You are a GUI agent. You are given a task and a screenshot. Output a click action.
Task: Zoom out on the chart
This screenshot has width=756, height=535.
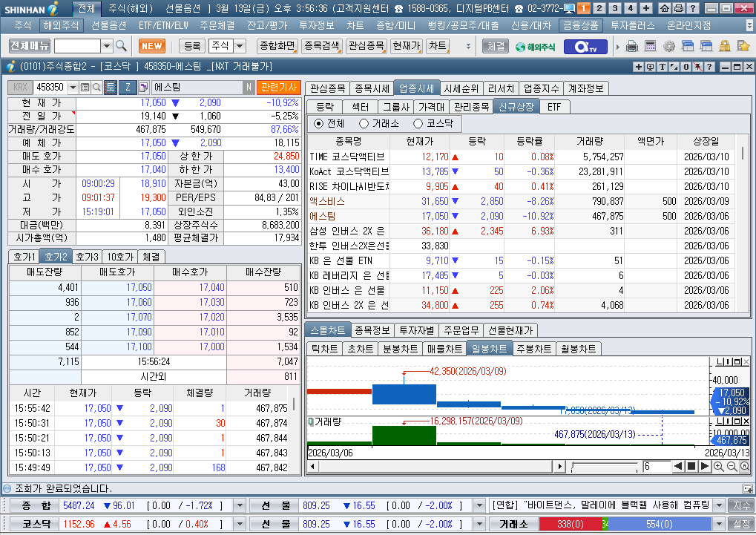pyautogui.click(x=732, y=467)
